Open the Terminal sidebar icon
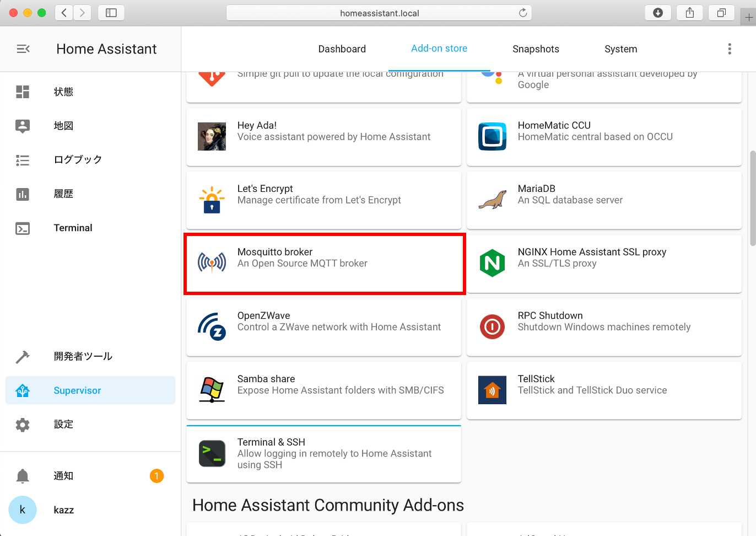 (23, 228)
